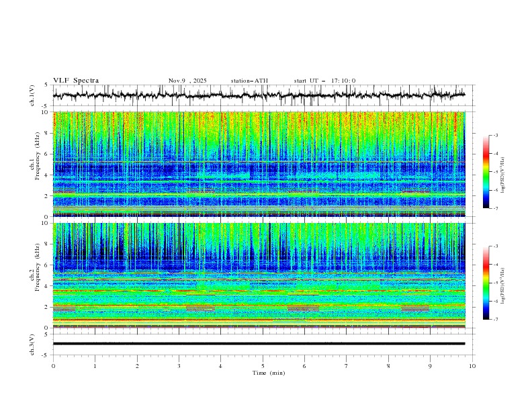The width and height of the screenshot is (532, 411).
Task: Click the 'station=ATH' label
Action: click(249, 81)
